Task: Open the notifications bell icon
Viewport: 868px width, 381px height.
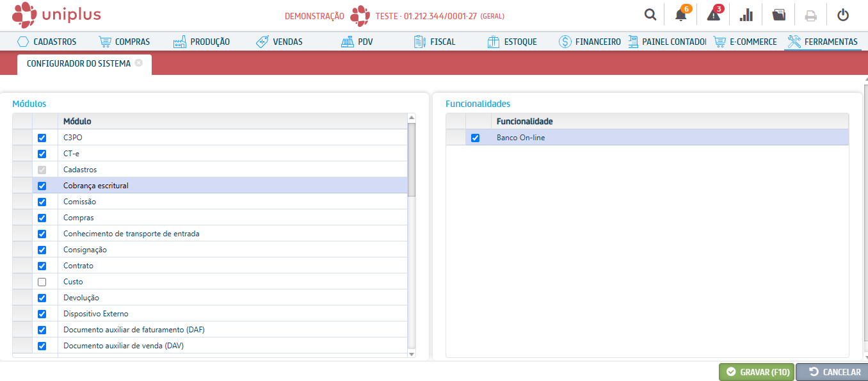Action: point(680,15)
